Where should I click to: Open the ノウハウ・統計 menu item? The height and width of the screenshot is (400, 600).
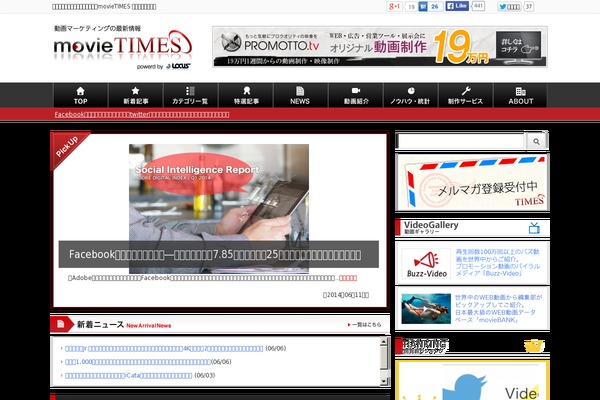point(410,95)
